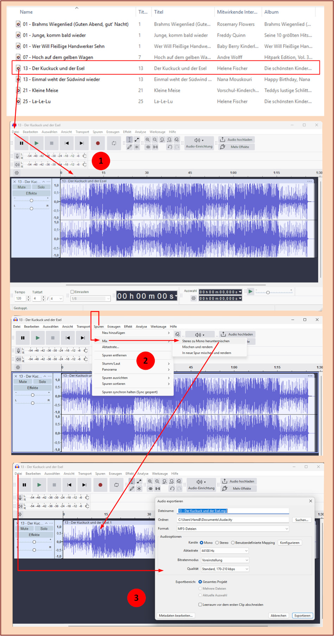Click Trim audio outside selection in tempo-bar window

(x=148, y=147)
